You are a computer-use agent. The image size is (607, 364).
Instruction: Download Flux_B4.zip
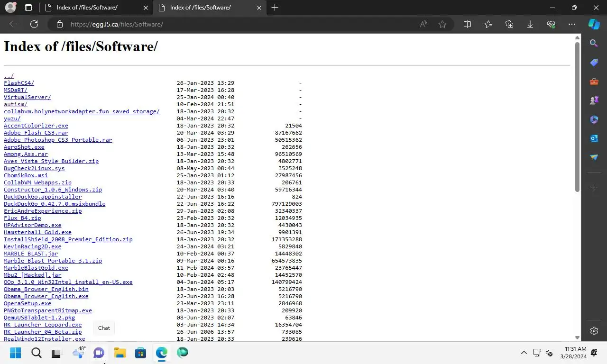[x=22, y=218]
